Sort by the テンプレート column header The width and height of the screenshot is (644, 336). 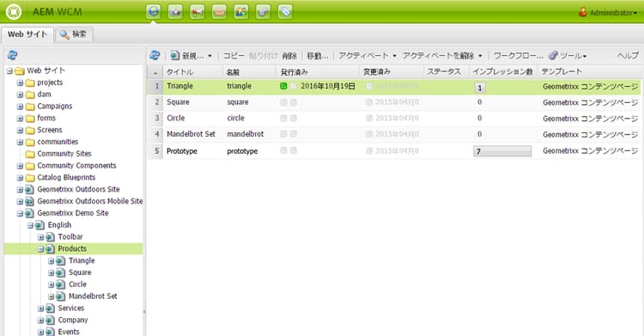589,71
